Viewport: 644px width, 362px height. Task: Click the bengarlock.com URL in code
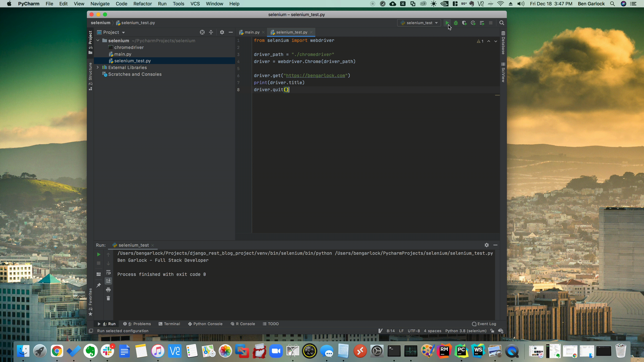315,75
